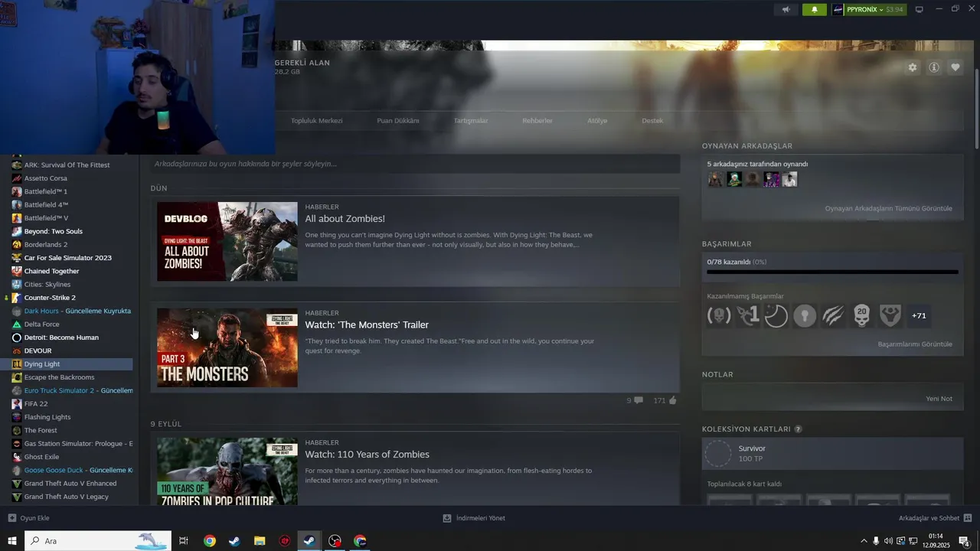Screen dimensions: 980x551
Task: Click the skull 20 achievement icon
Action: pos(861,315)
